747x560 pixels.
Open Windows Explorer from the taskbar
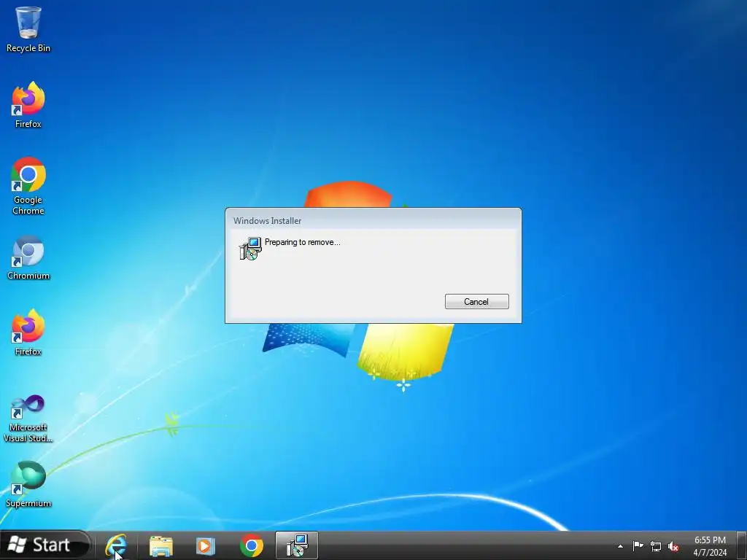pos(161,545)
